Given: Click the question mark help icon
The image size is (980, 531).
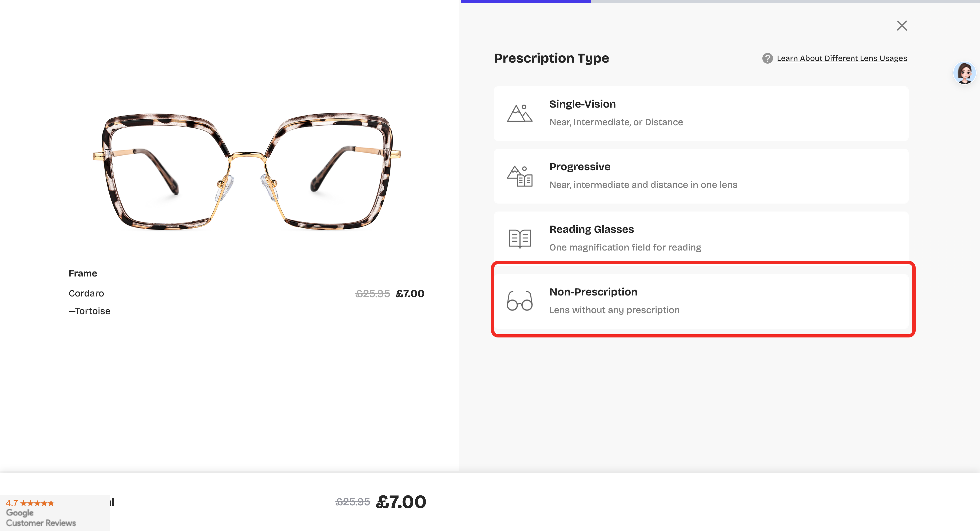Looking at the screenshot, I should (x=767, y=58).
